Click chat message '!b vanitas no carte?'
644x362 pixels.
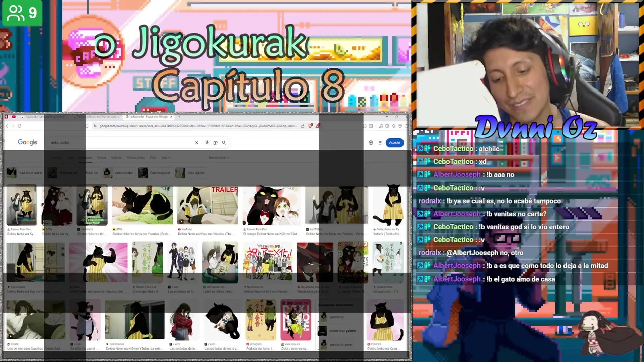pyautogui.click(x=516, y=214)
